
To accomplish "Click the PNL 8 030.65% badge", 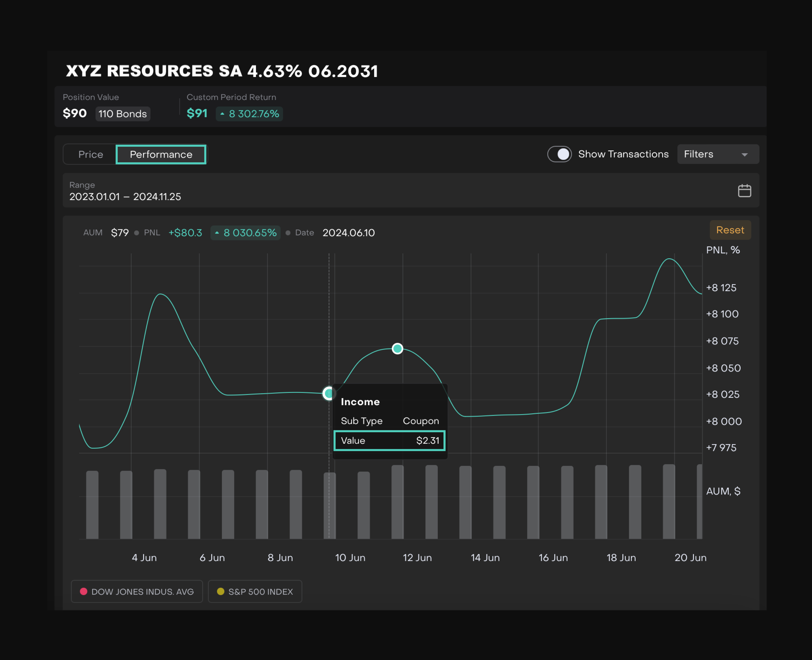I will (x=245, y=233).
